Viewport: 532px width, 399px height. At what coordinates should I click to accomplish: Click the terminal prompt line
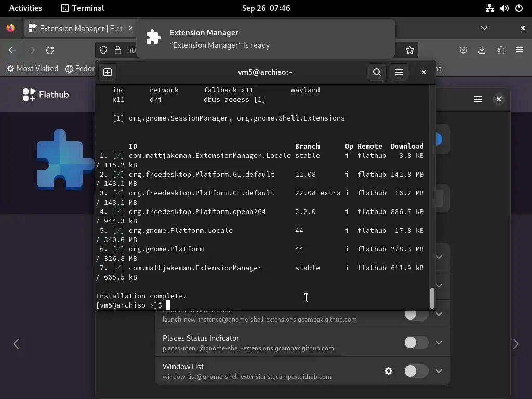point(132,305)
